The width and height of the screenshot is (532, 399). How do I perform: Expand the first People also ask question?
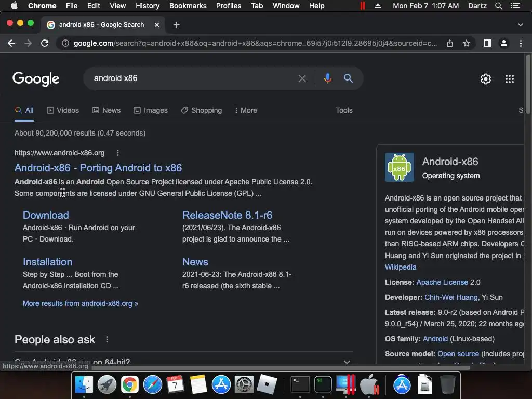(x=183, y=361)
